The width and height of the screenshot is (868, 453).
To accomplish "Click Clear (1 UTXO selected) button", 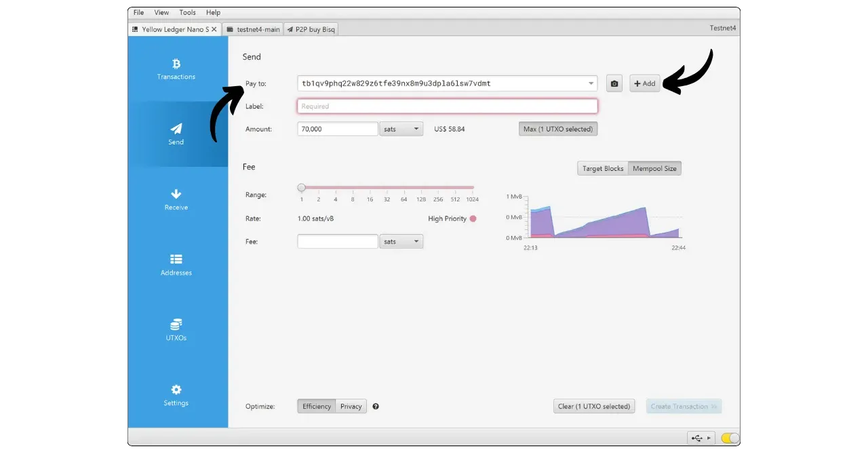I will [594, 406].
